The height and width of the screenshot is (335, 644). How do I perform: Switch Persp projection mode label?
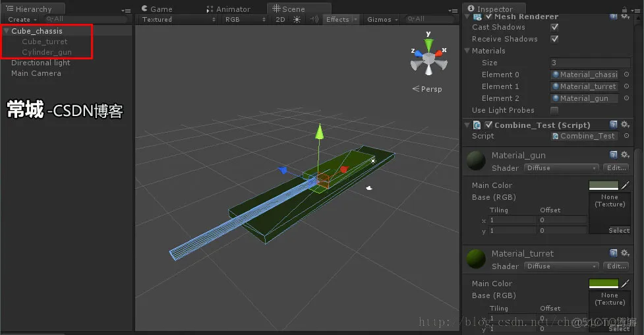427,89
